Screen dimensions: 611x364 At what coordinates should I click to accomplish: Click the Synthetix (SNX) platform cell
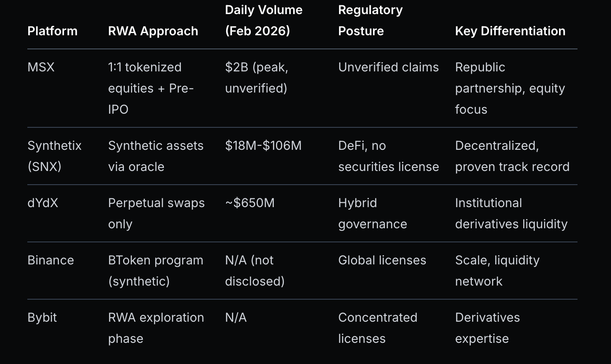(x=54, y=156)
